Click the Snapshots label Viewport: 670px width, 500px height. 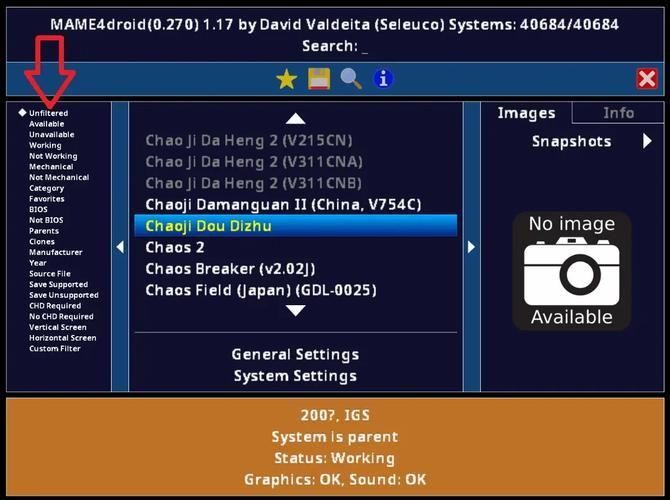(x=571, y=141)
